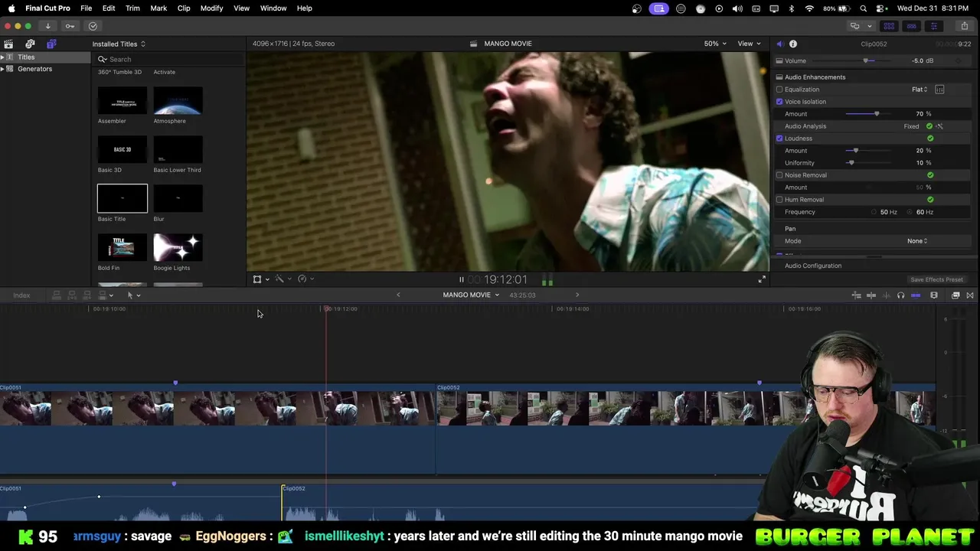Open the Libraries clapperboard sidebar icon
Viewport: 980px width, 551px height.
8,44
